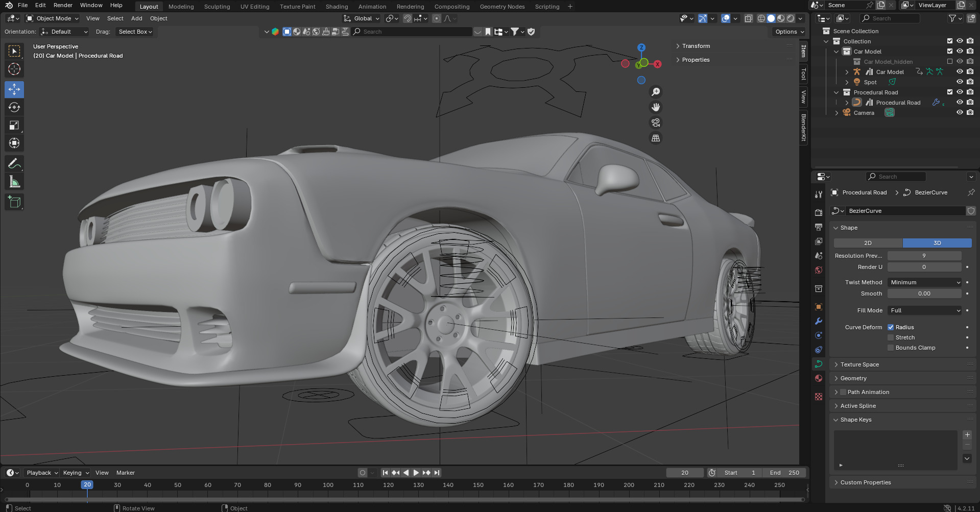Open the Add menu in viewport header
This screenshot has height=512, width=980.
click(136, 18)
